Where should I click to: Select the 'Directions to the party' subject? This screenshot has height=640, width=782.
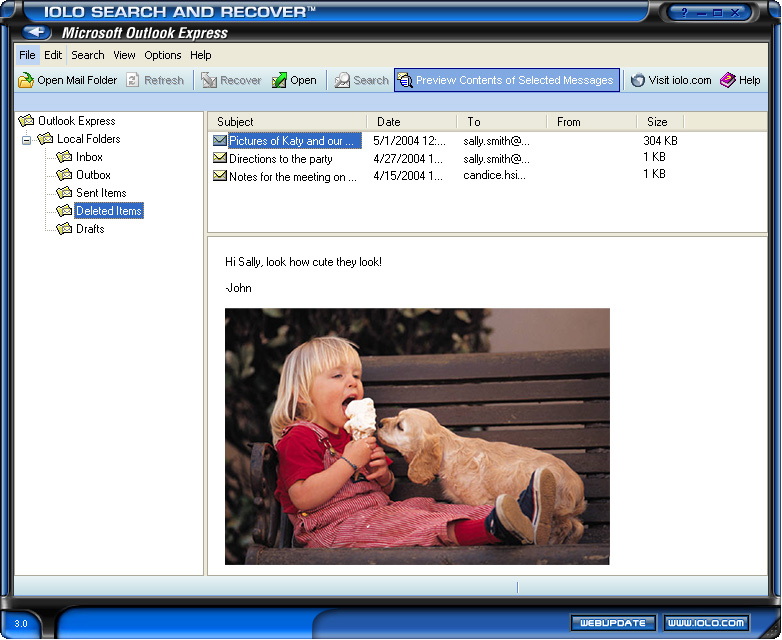(281, 159)
